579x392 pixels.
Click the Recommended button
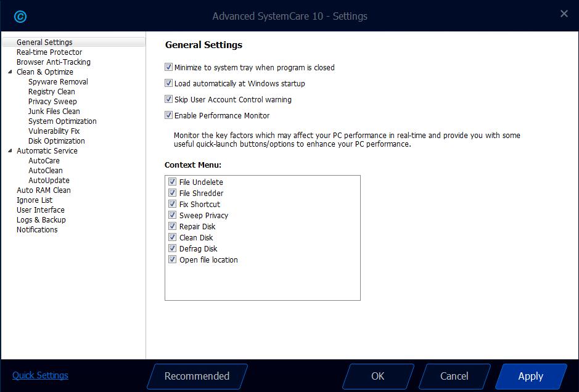197,376
